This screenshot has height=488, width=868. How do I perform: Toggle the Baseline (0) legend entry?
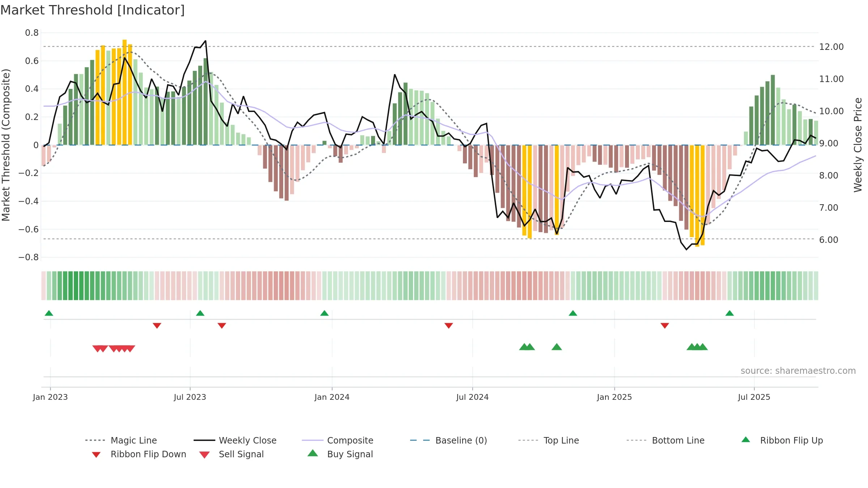coord(448,440)
